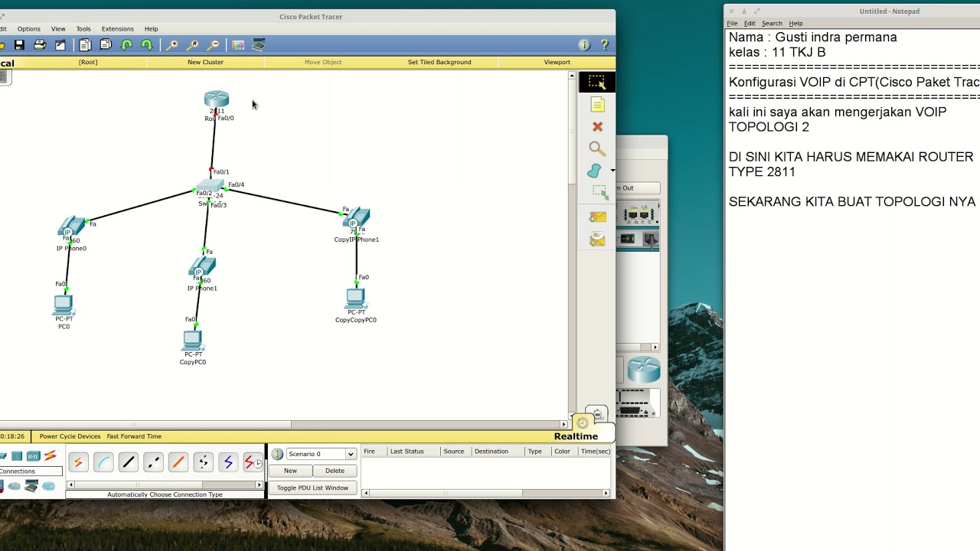Open the Drawing Palette icon

point(238,45)
